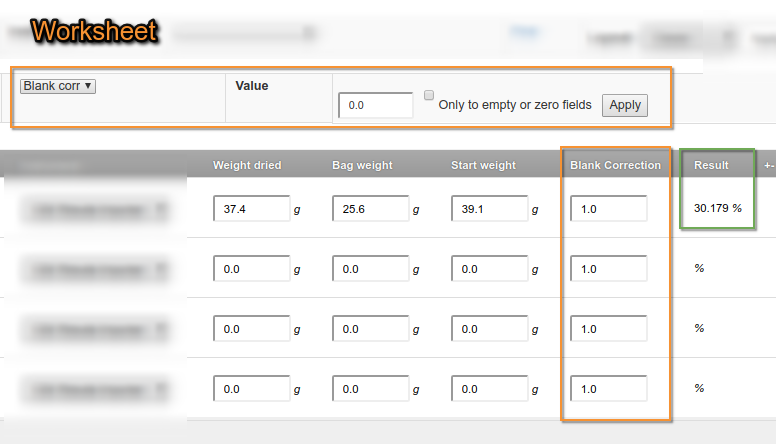
Task: Click the Apply button
Action: click(x=625, y=105)
